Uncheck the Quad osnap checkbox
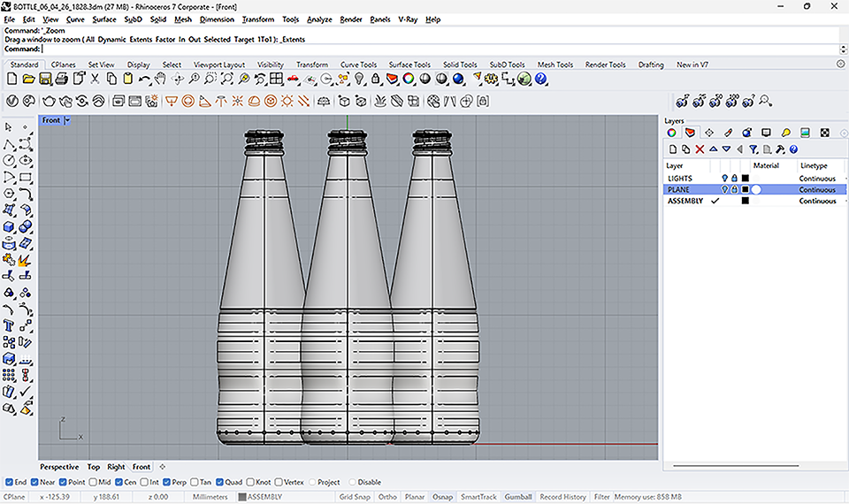 click(x=220, y=483)
